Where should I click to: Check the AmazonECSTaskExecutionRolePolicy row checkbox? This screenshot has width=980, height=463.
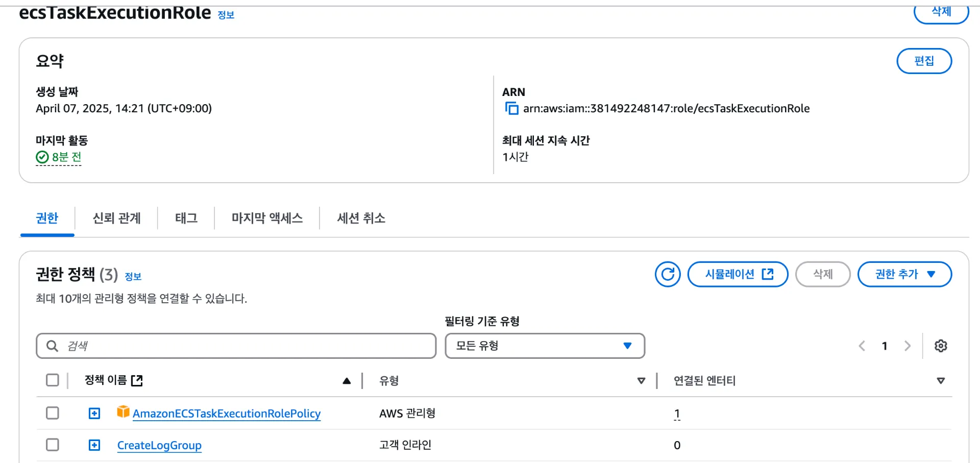pyautogui.click(x=53, y=412)
